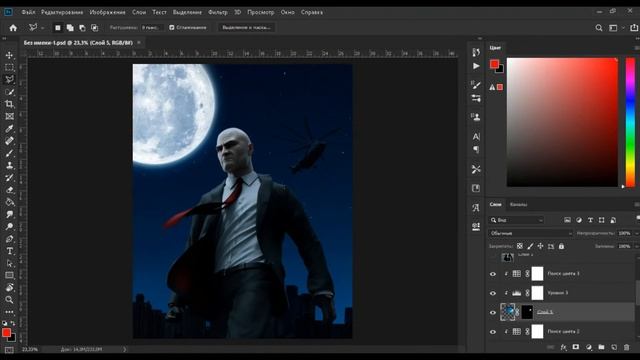
Task: Pick a color in the red color field
Action: click(x=562, y=122)
